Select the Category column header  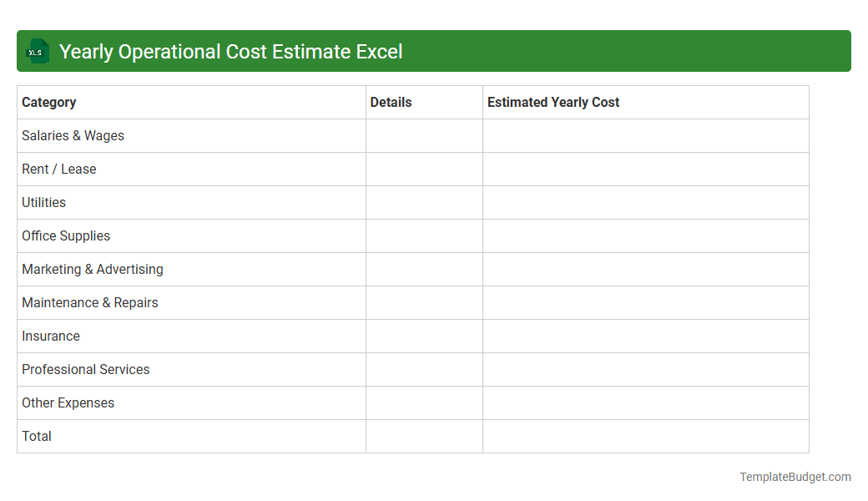(48, 102)
